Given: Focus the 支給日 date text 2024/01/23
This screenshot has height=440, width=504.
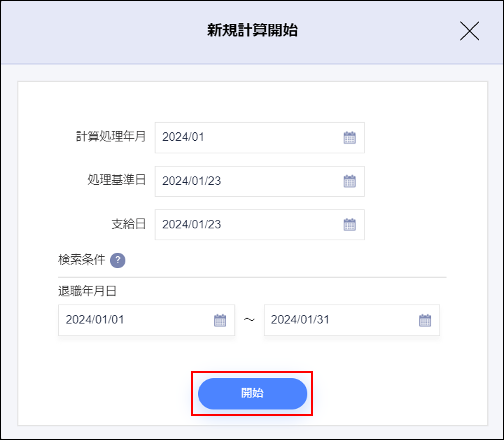Looking at the screenshot, I should coord(192,224).
